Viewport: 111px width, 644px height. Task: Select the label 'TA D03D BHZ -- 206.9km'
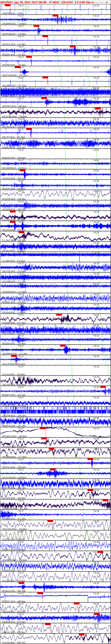[14, 199]
